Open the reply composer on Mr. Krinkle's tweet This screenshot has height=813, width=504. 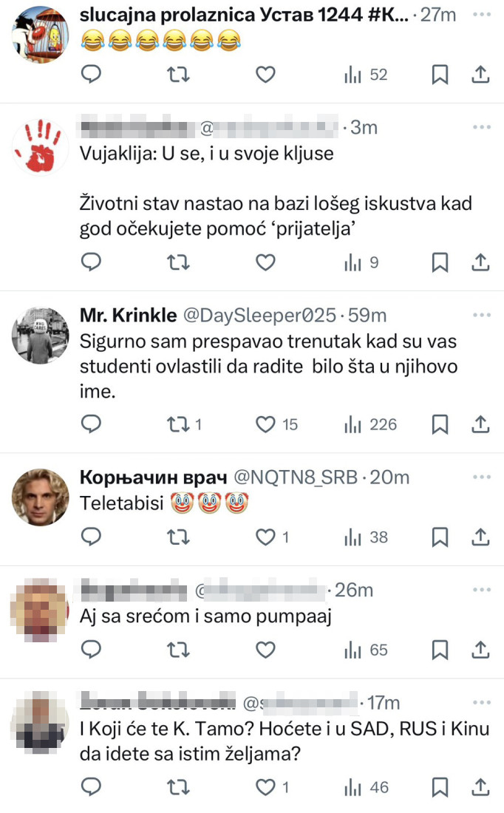click(91, 423)
